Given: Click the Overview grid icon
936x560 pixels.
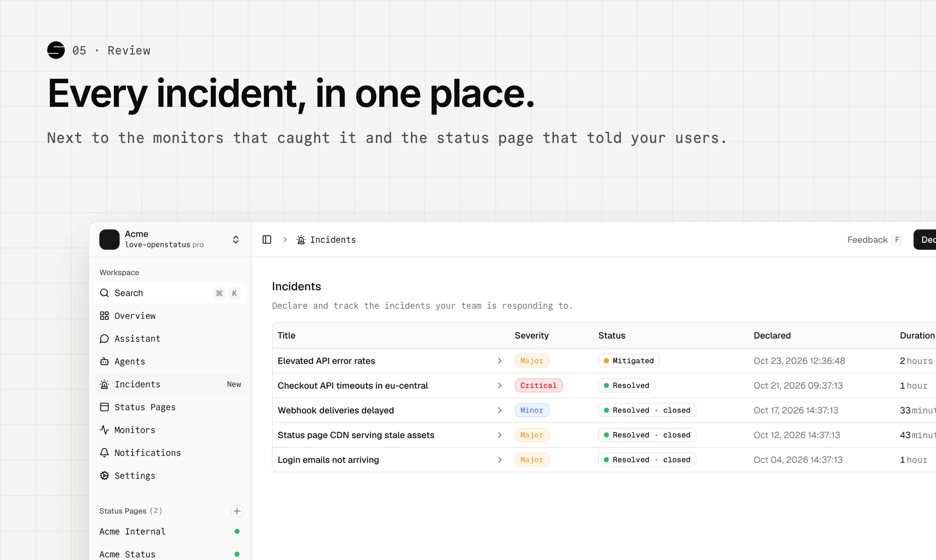Looking at the screenshot, I should click(104, 316).
